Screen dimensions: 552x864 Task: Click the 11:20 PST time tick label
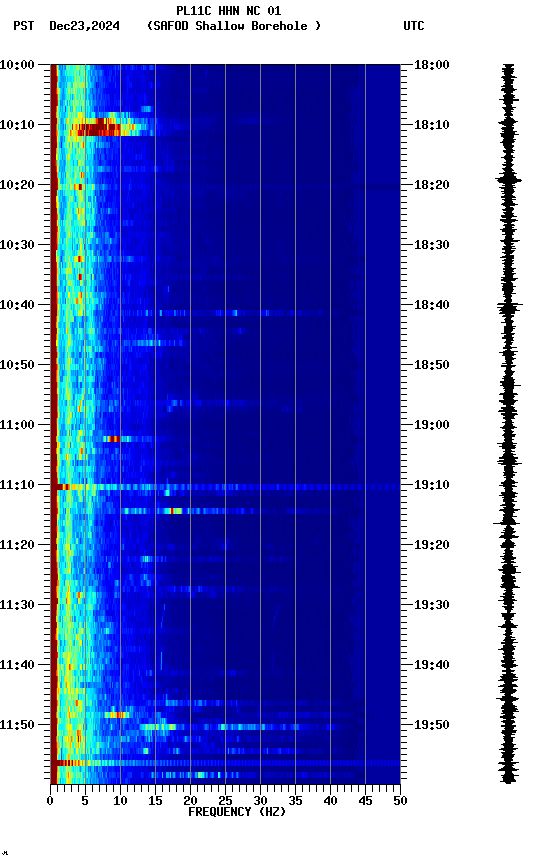[x=17, y=546]
